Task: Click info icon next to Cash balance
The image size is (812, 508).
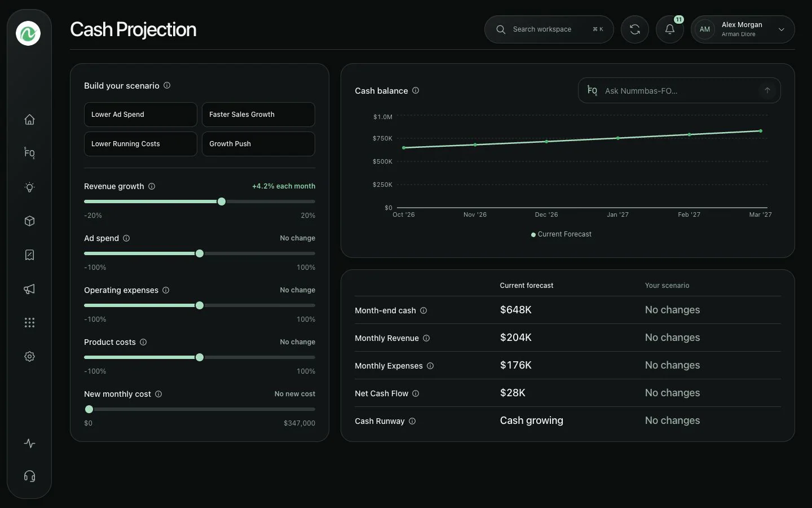Action: (416, 90)
